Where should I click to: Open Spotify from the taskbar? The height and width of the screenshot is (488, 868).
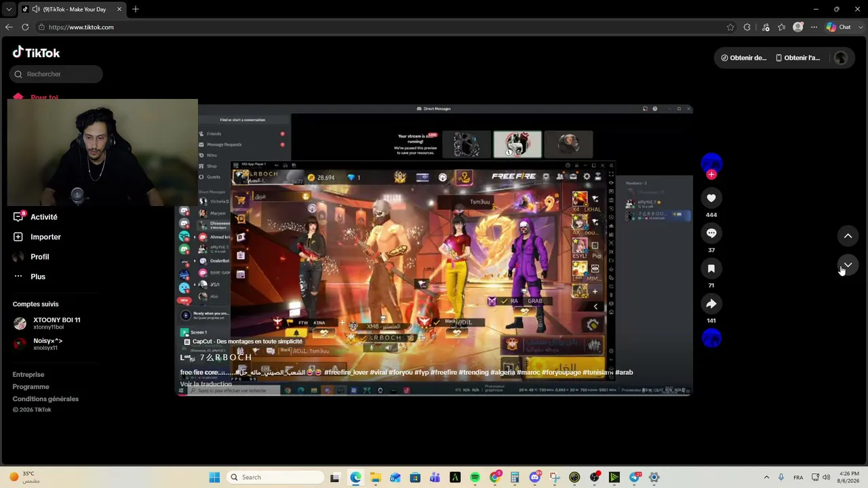click(x=475, y=477)
